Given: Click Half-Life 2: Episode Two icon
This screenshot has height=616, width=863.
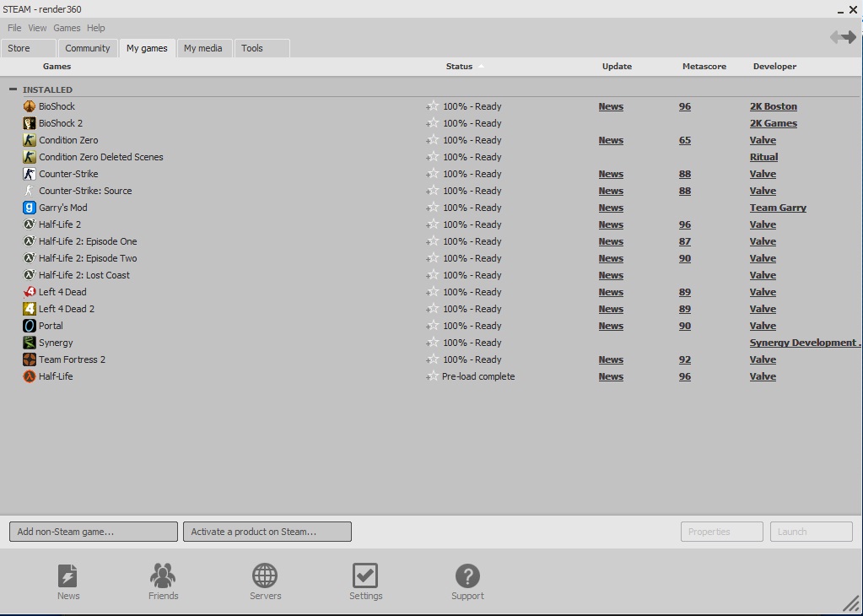Looking at the screenshot, I should pos(30,258).
